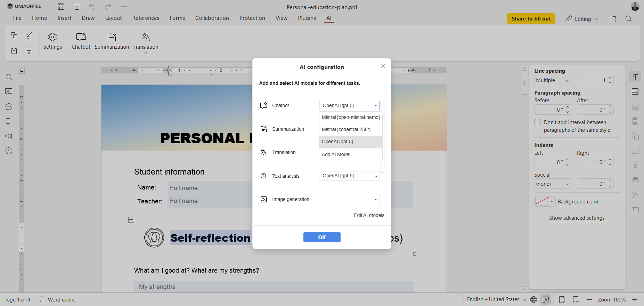Click the Paste clipboard icon
This screenshot has height=306, width=644.
coord(14,51)
